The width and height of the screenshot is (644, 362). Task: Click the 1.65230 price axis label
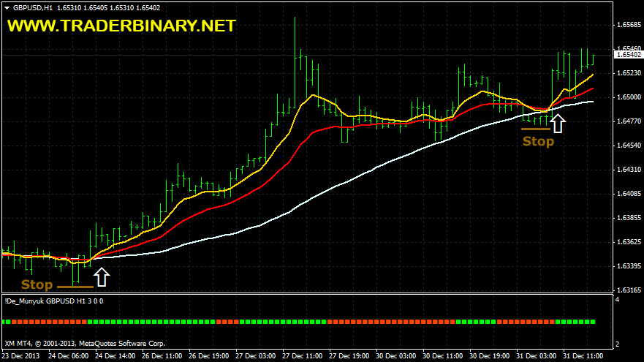point(629,72)
